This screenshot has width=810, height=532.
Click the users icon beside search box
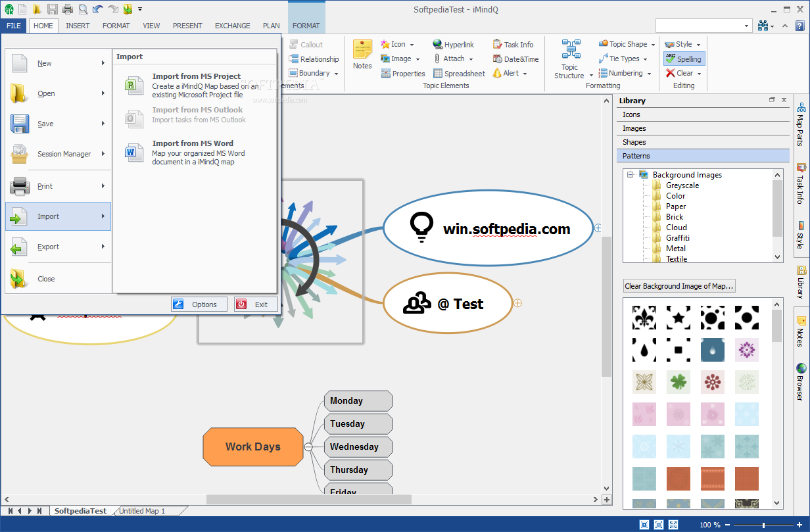[763, 26]
